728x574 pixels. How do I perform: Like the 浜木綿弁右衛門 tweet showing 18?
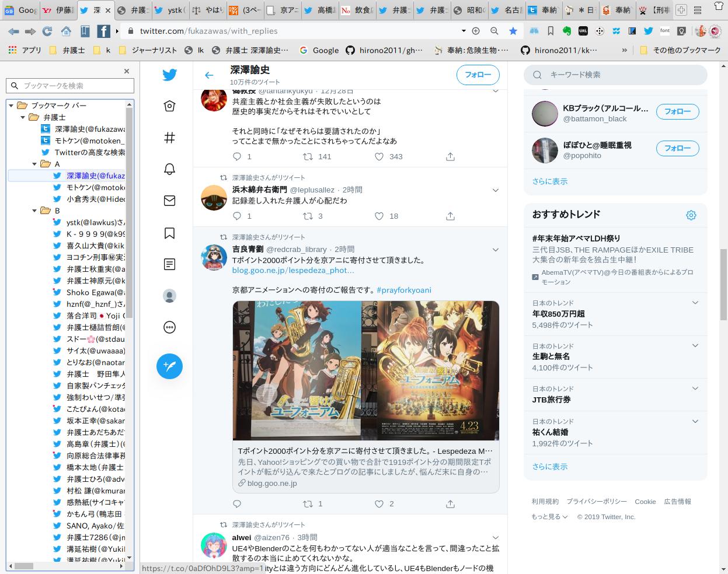point(379,216)
